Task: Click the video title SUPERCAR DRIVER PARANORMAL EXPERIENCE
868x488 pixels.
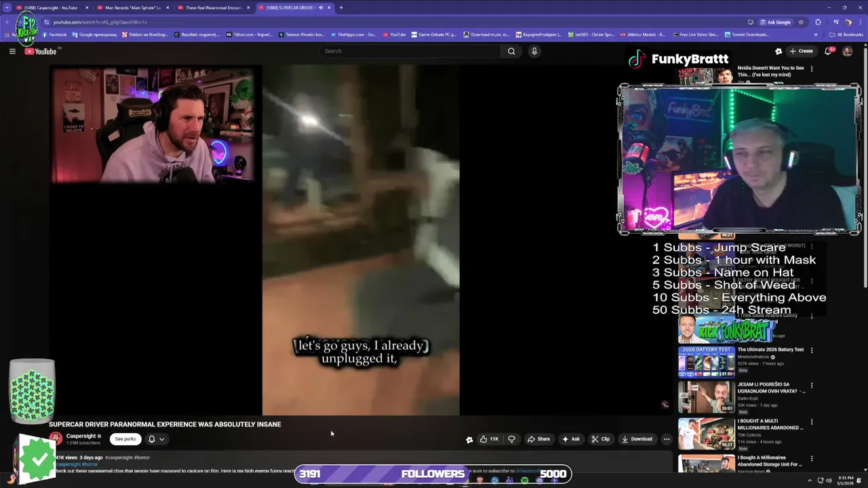Action: click(x=165, y=424)
